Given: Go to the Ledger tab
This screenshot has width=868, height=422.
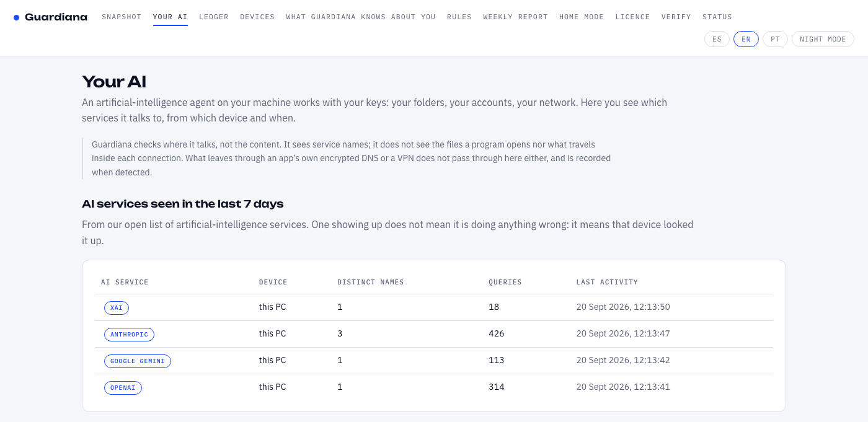Looking at the screenshot, I should click(214, 17).
